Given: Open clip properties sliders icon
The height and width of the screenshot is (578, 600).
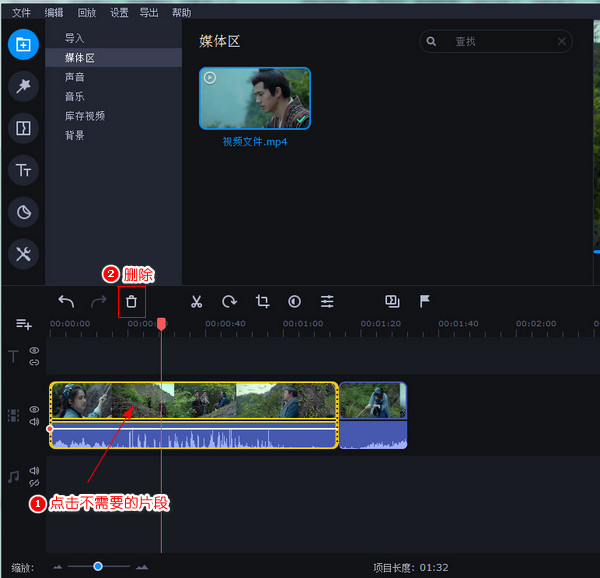Looking at the screenshot, I should (327, 301).
